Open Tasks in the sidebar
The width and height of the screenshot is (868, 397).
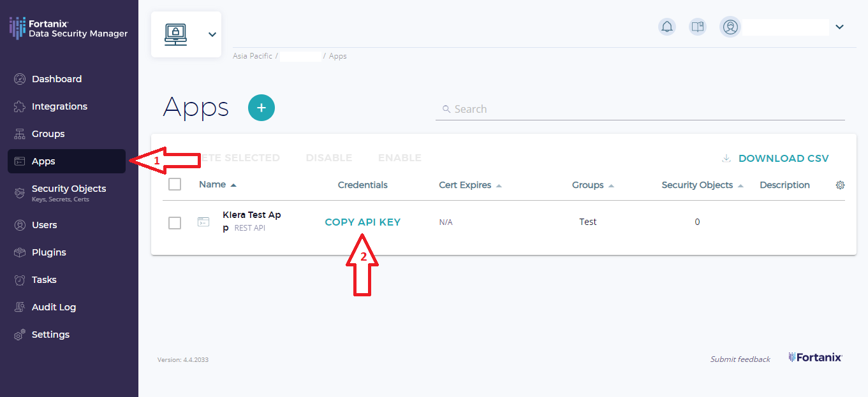tap(44, 280)
